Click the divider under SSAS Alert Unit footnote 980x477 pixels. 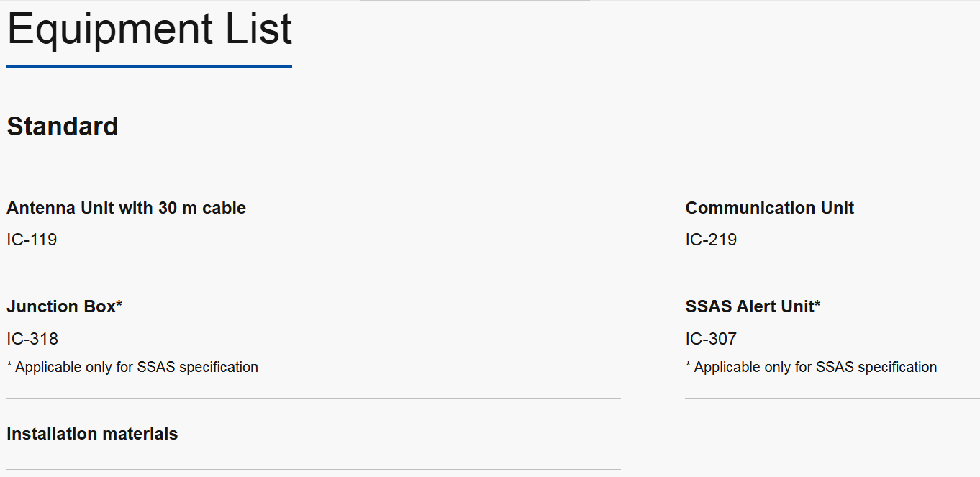pyautogui.click(x=832, y=398)
